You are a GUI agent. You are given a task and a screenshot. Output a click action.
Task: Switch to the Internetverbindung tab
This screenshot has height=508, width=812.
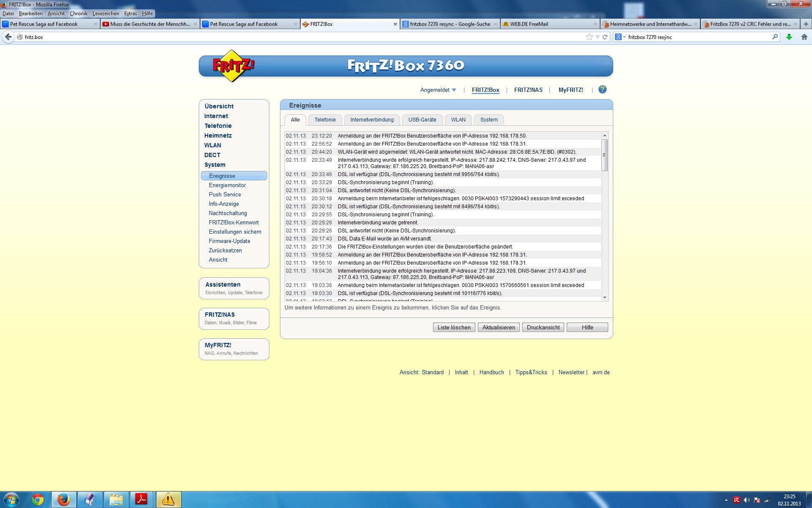click(x=372, y=120)
